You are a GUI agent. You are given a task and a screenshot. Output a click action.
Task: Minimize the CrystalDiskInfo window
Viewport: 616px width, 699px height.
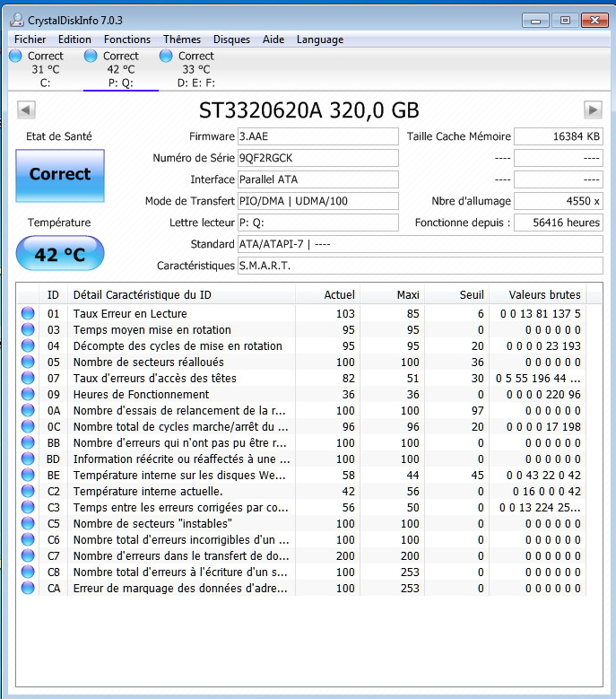coord(536,20)
